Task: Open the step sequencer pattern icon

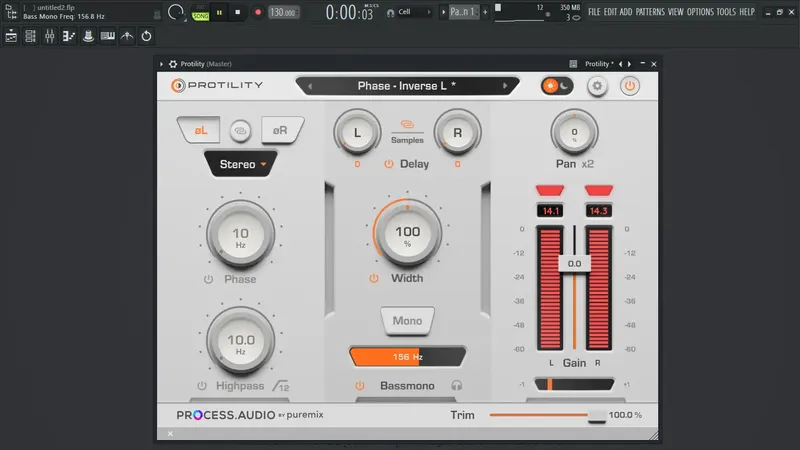Action: [69, 36]
